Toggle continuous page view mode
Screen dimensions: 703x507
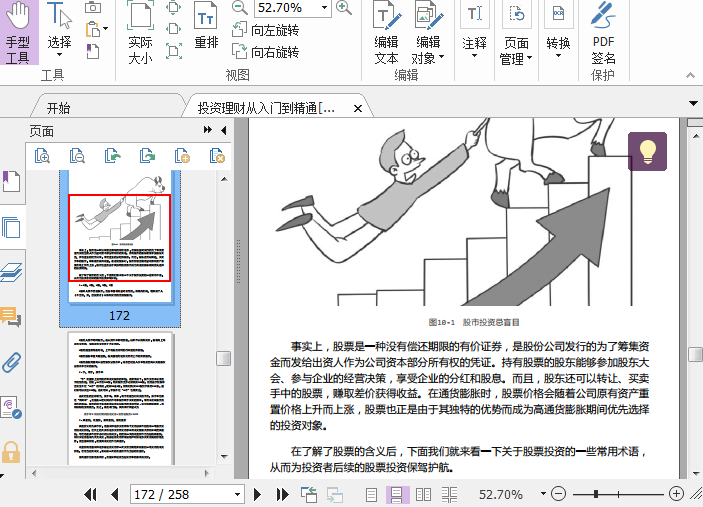click(x=397, y=494)
